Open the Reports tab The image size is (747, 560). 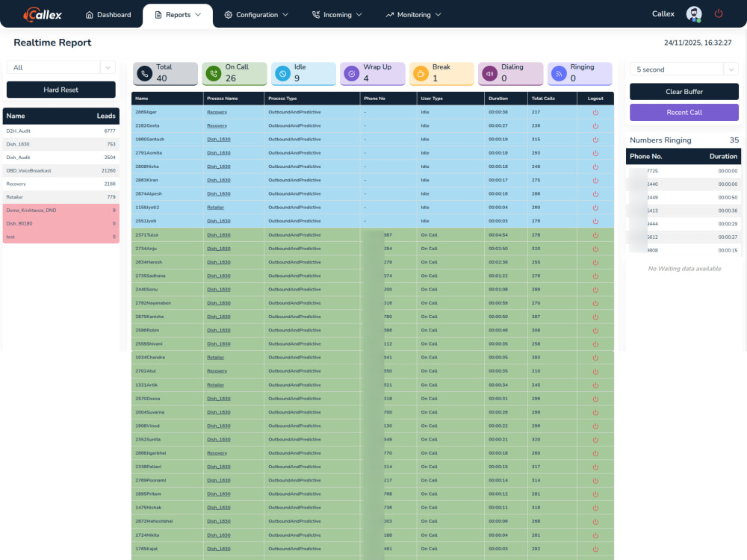click(x=178, y=15)
